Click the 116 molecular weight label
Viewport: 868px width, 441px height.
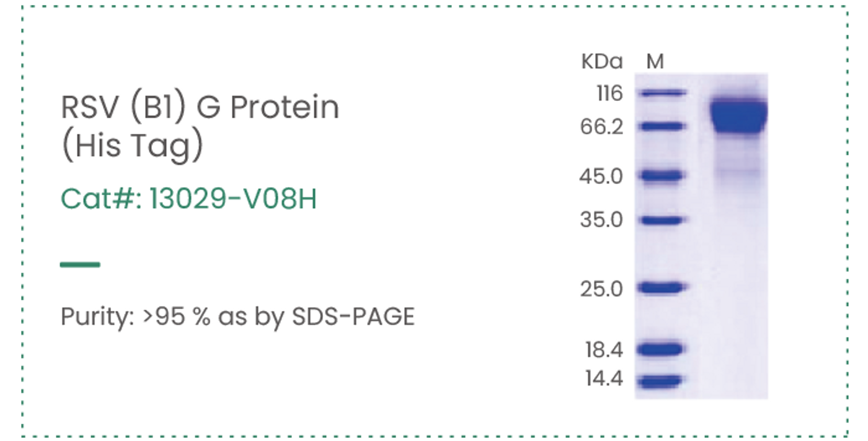609,94
